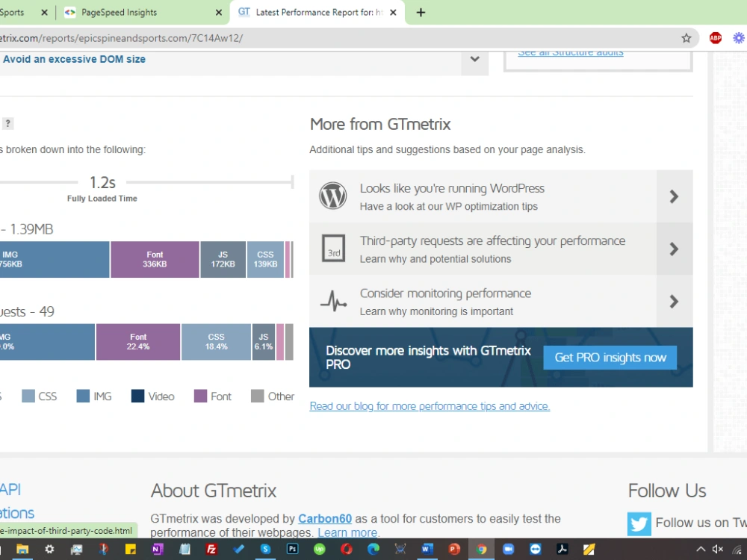Click the CSS 18.4% requests segment
The height and width of the screenshot is (560, 747).
(x=217, y=342)
